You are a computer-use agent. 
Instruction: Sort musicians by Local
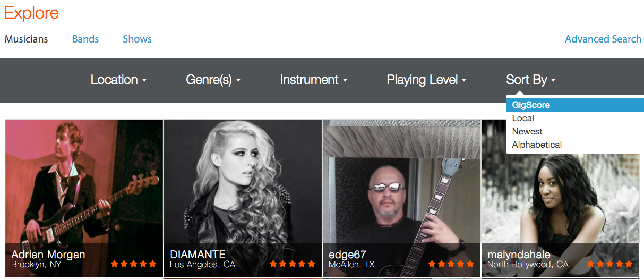pos(575,118)
